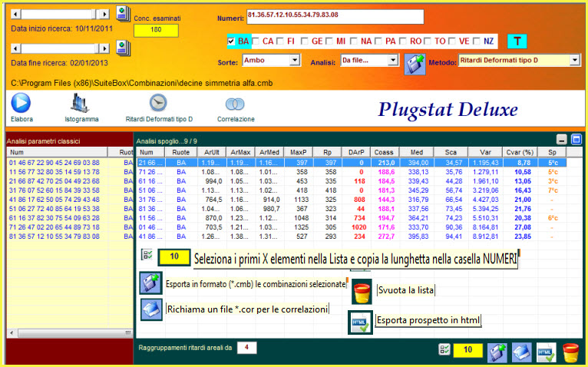This screenshot has height=367, width=588.
Task: Click the Conc. esaminati yellow field showing 180
Action: point(156,30)
